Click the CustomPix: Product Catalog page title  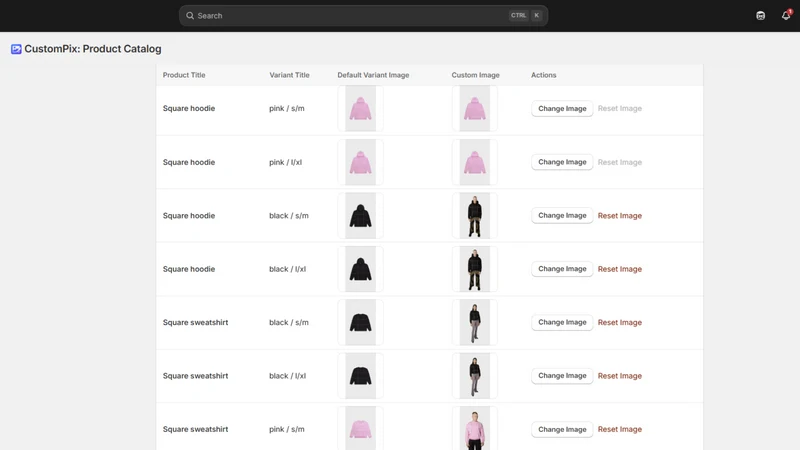coord(93,49)
